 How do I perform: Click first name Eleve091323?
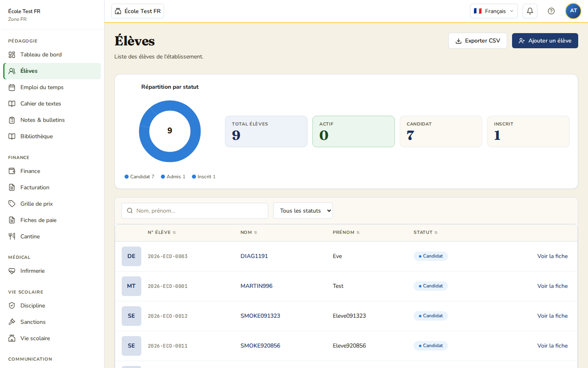[x=349, y=316]
